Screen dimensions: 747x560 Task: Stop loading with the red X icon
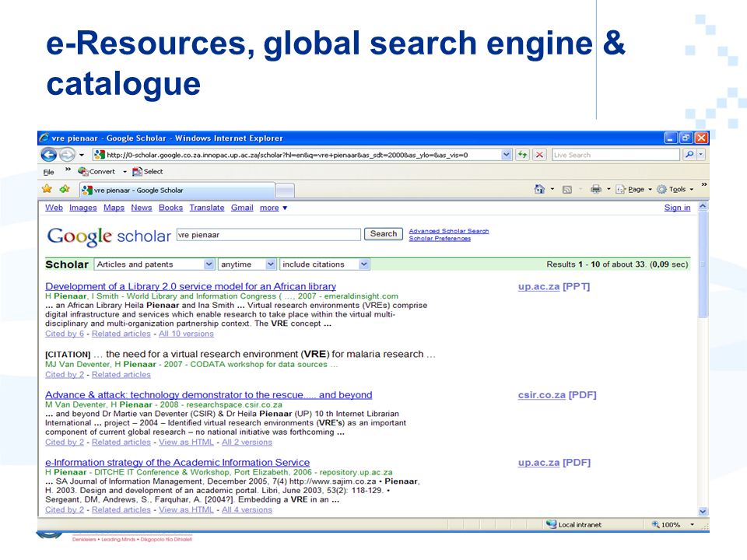coord(539,155)
